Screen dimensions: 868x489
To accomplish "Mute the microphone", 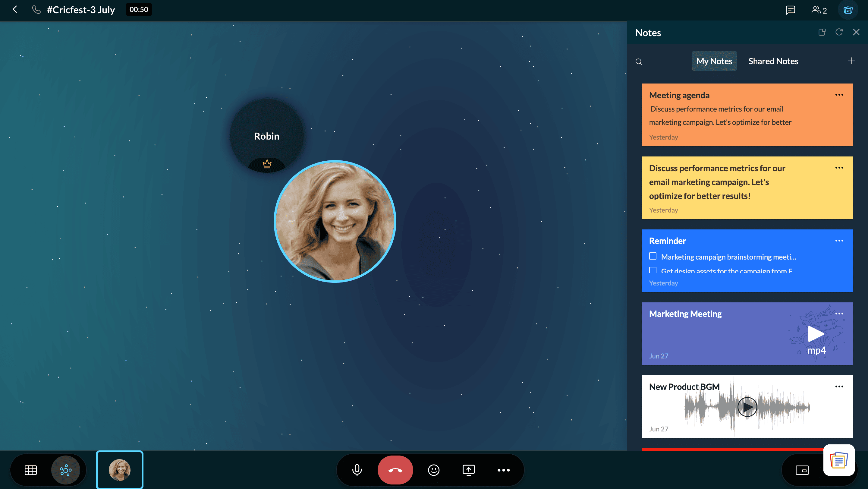I will point(357,470).
